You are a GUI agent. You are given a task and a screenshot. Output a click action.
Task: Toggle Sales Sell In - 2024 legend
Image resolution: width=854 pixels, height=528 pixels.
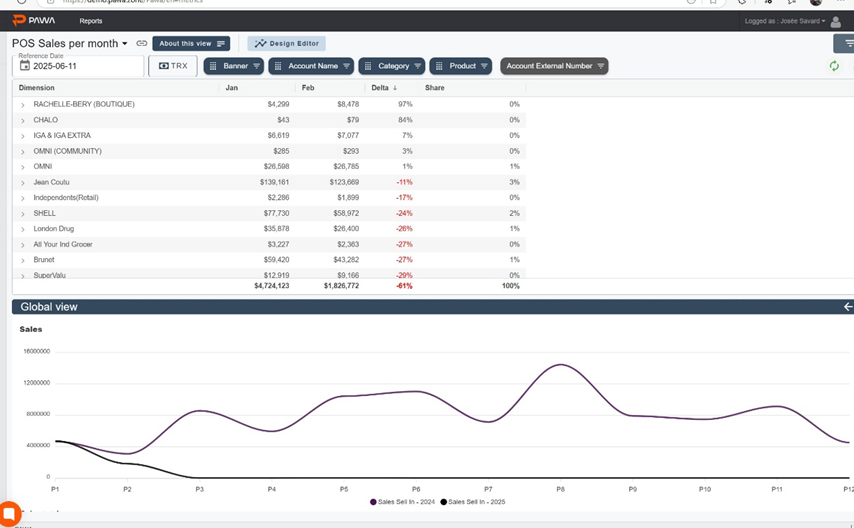(x=402, y=502)
